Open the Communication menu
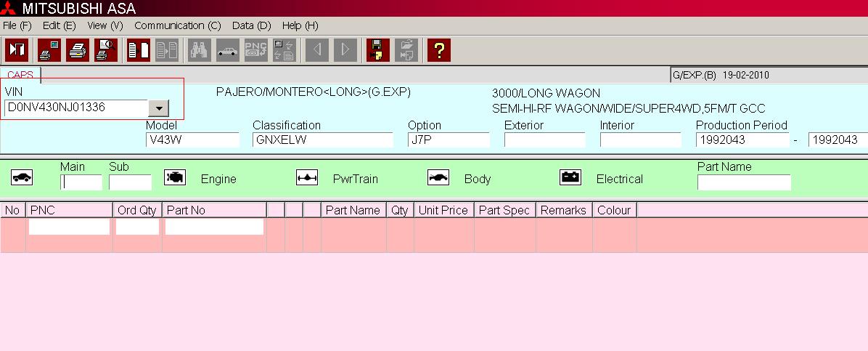Screen dimensions: 868x351 point(177,25)
